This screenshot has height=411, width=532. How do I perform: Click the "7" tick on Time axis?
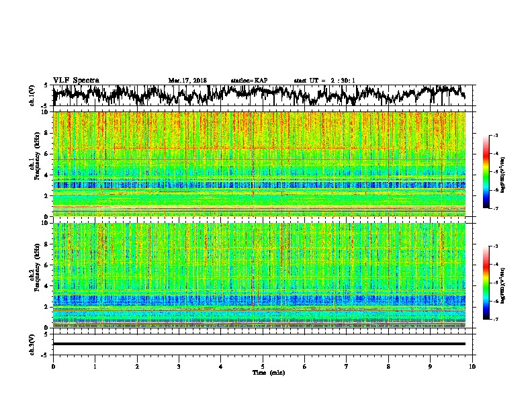point(347,367)
